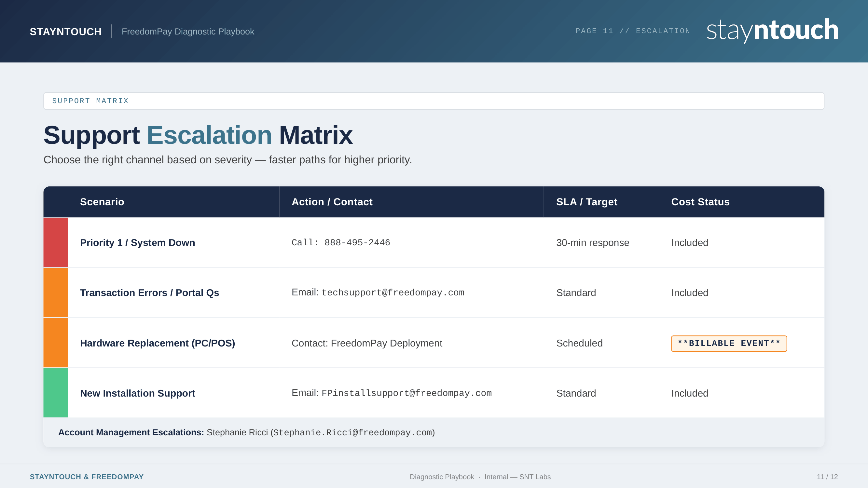Click the orange Transaction Errors severity swatch

pyautogui.click(x=56, y=293)
